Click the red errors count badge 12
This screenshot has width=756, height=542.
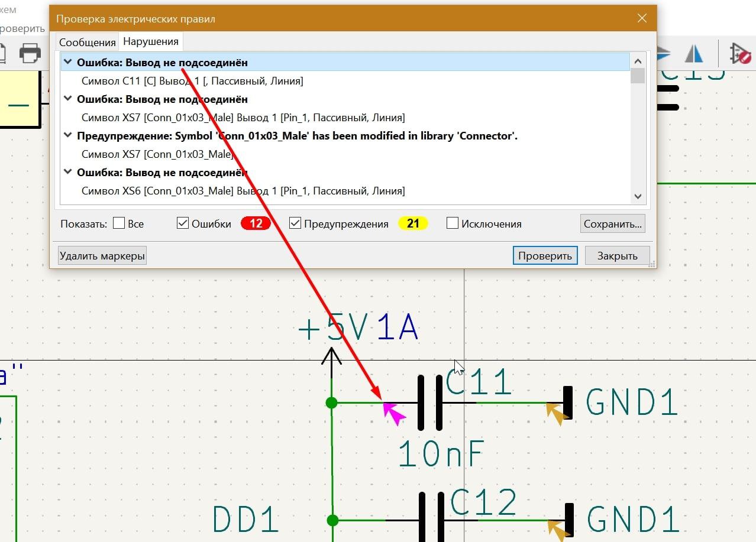click(256, 223)
